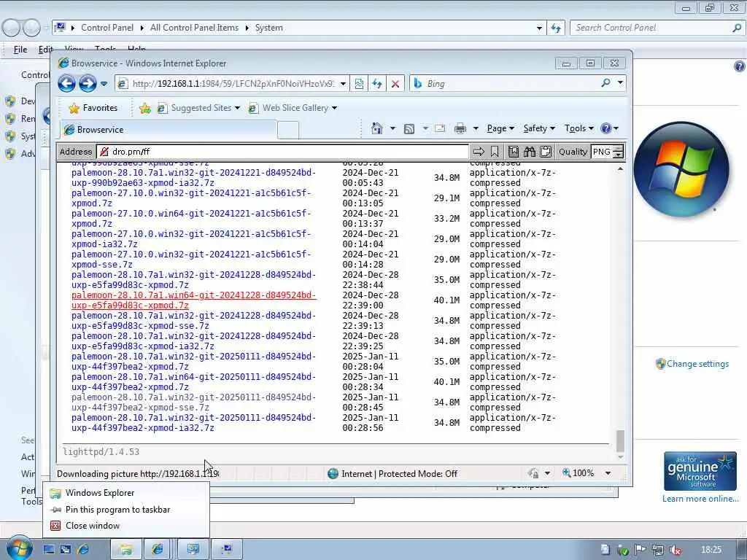Open palemoon 20241228 xpmod-sse.7z link
The width and height of the screenshot is (747, 560).
coord(193,321)
